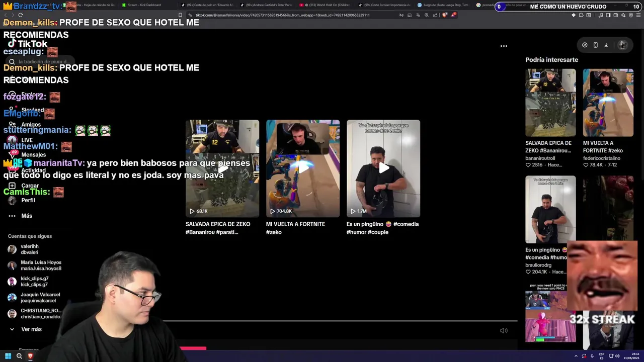Click the download desktop app icon
This screenshot has width=644, height=362.
pyautogui.click(x=606, y=45)
